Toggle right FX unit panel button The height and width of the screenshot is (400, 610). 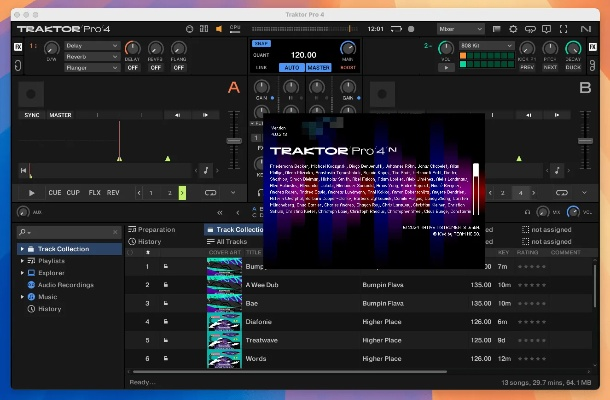[592, 47]
